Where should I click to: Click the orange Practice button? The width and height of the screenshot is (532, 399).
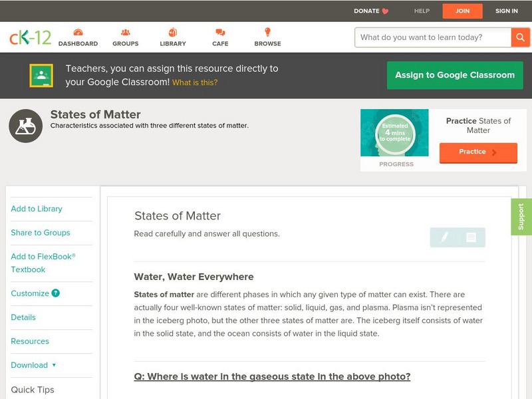pos(478,152)
